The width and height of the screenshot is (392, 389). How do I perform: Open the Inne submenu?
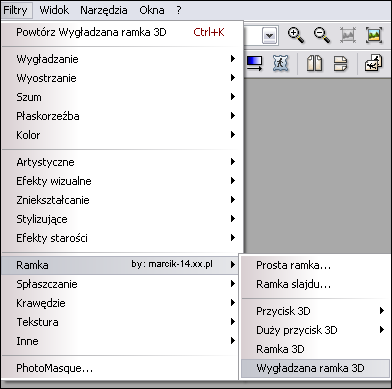point(120,341)
